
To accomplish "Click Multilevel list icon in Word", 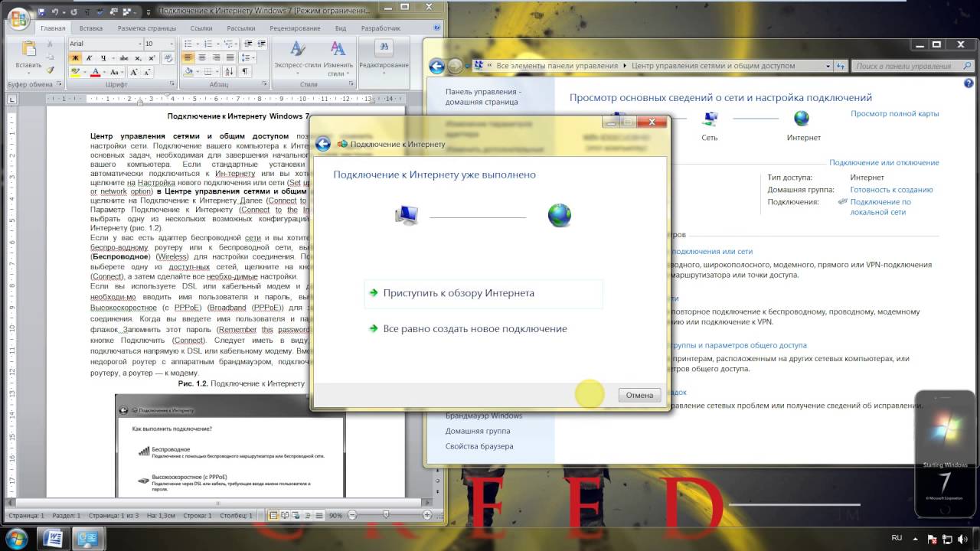I will click(228, 44).
